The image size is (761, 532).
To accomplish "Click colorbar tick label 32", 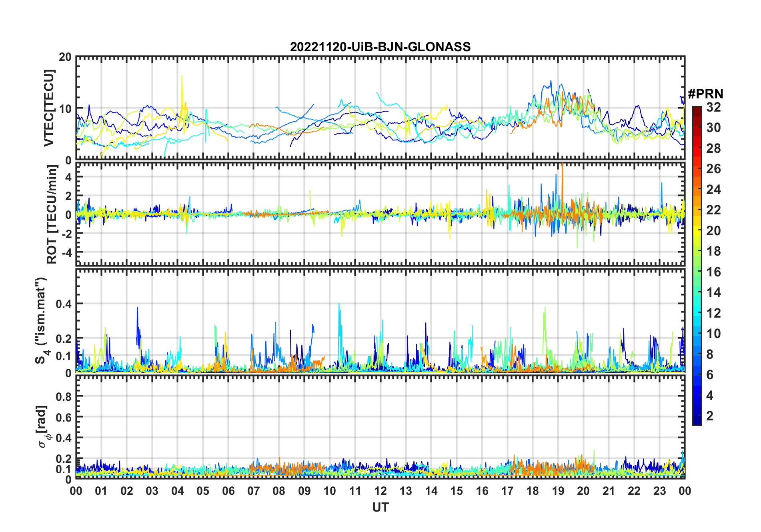I will [713, 107].
